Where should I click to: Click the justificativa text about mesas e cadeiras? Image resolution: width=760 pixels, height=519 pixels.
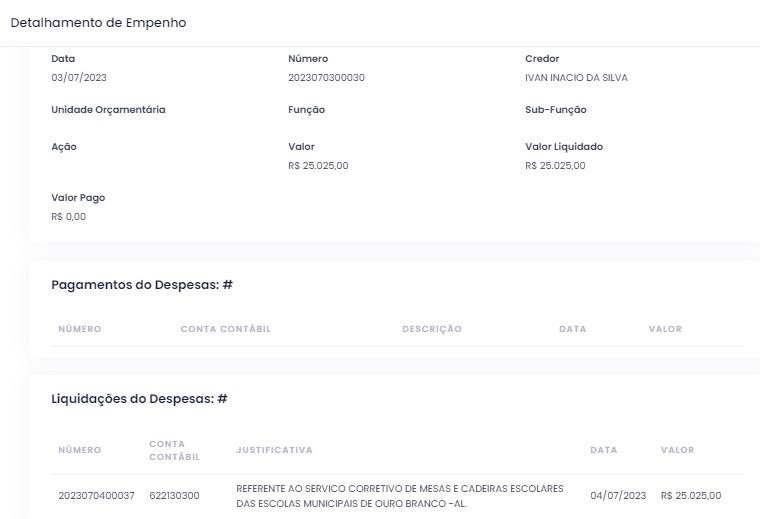coord(399,496)
